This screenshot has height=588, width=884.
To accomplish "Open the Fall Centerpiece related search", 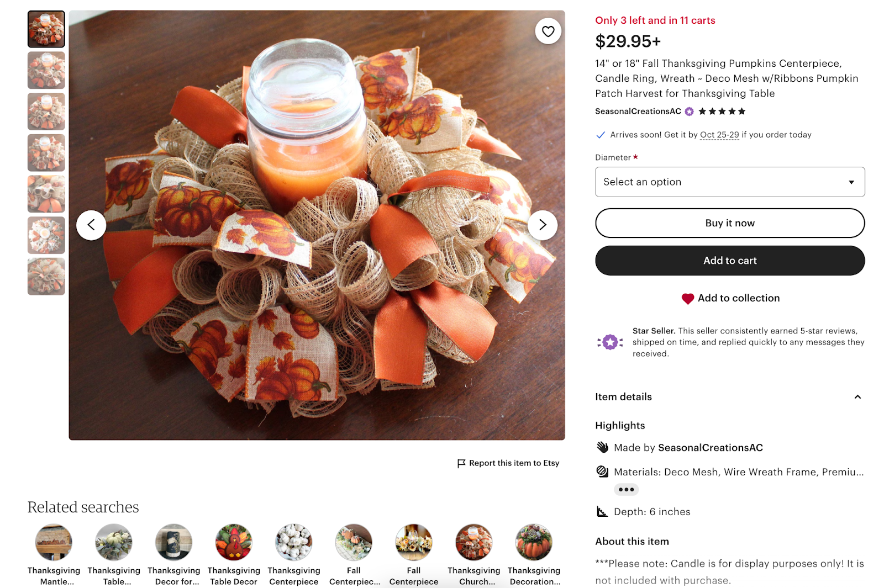I will pos(413,542).
